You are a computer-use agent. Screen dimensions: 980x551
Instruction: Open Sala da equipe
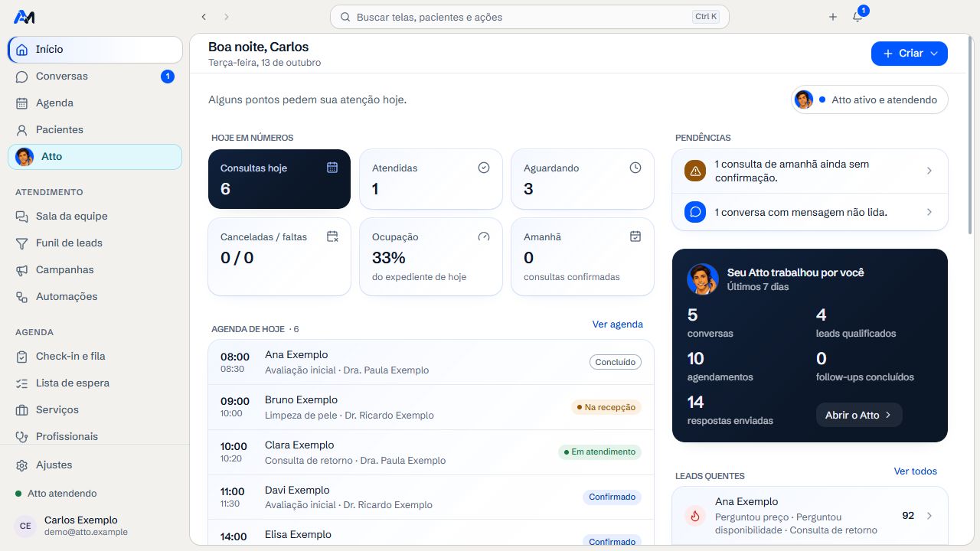[x=95, y=216]
